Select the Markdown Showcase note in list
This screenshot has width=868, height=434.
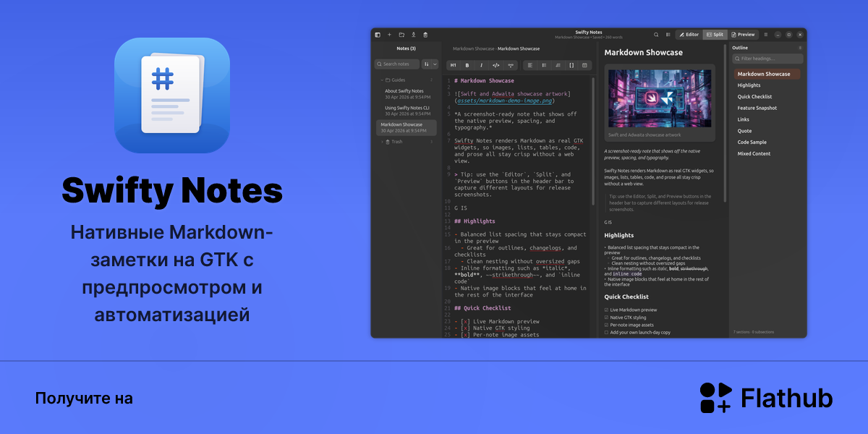[407, 127]
